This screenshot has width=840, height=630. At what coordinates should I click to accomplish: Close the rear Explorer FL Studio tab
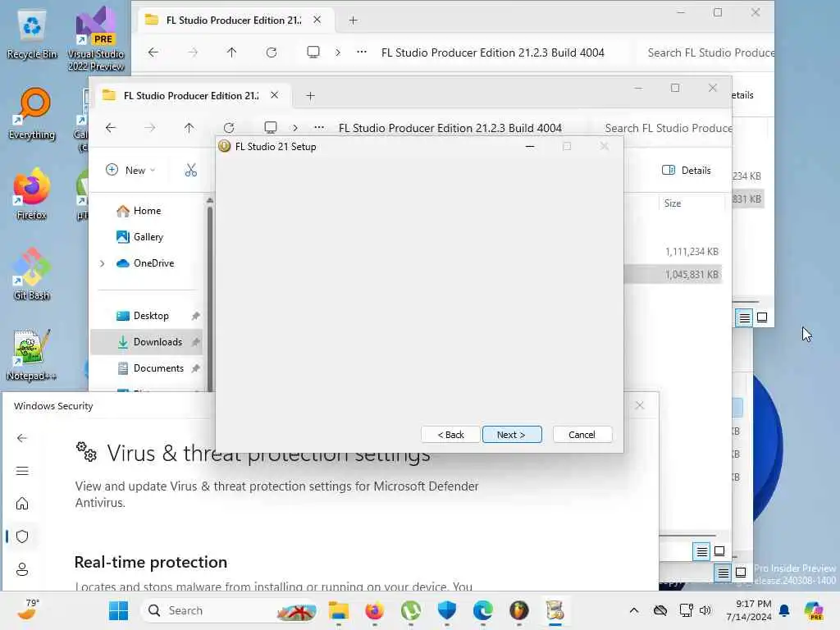[317, 20]
